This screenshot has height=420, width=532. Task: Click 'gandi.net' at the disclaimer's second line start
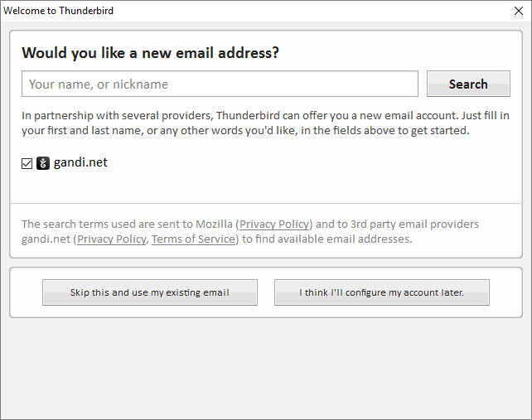[x=46, y=239]
